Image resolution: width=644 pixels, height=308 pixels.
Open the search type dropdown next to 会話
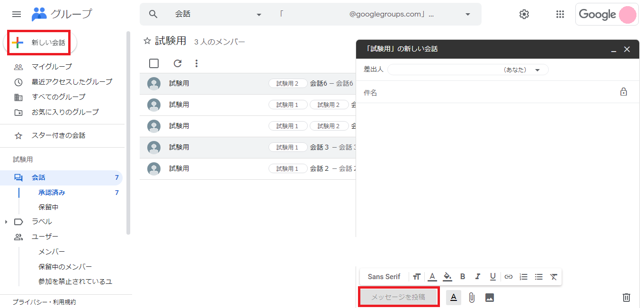259,14
